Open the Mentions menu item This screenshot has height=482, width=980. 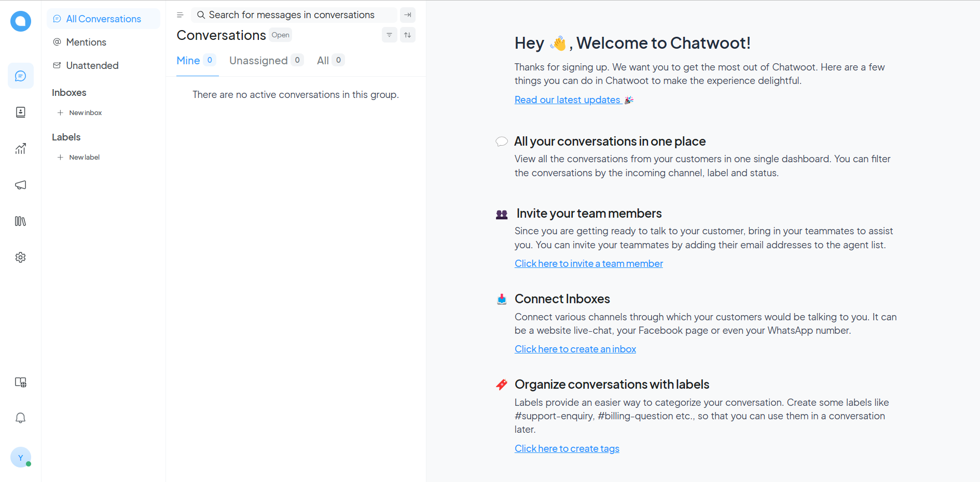[x=86, y=42]
